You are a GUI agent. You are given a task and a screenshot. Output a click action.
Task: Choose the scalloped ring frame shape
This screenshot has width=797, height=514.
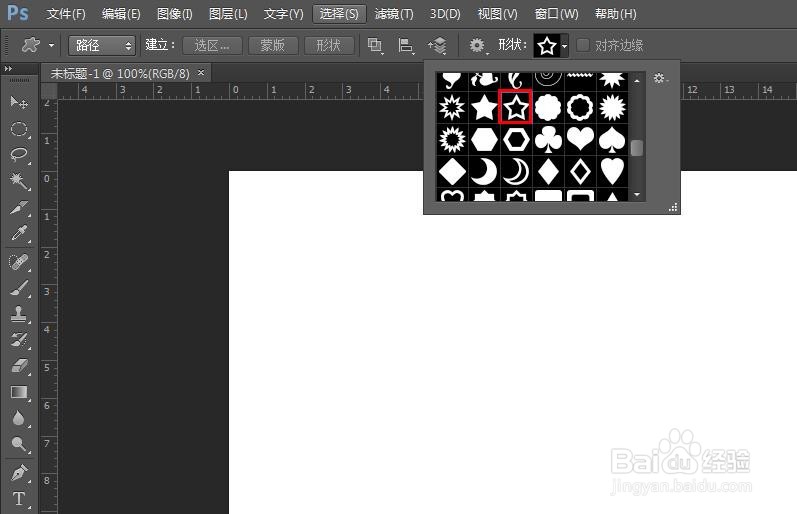pos(580,107)
